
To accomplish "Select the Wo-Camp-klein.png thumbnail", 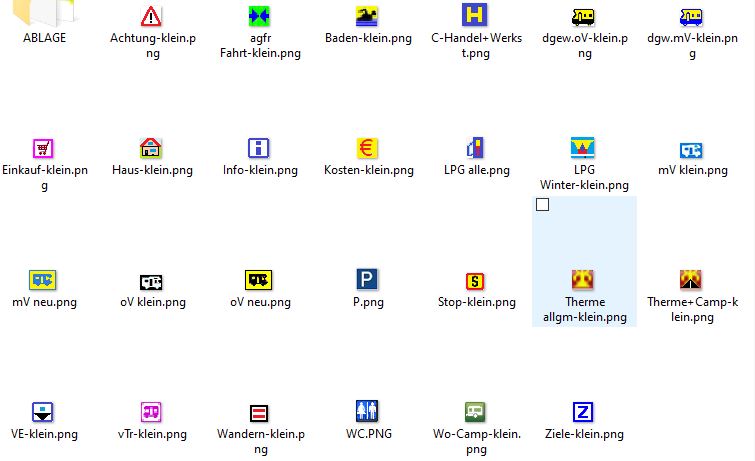I will click(476, 412).
